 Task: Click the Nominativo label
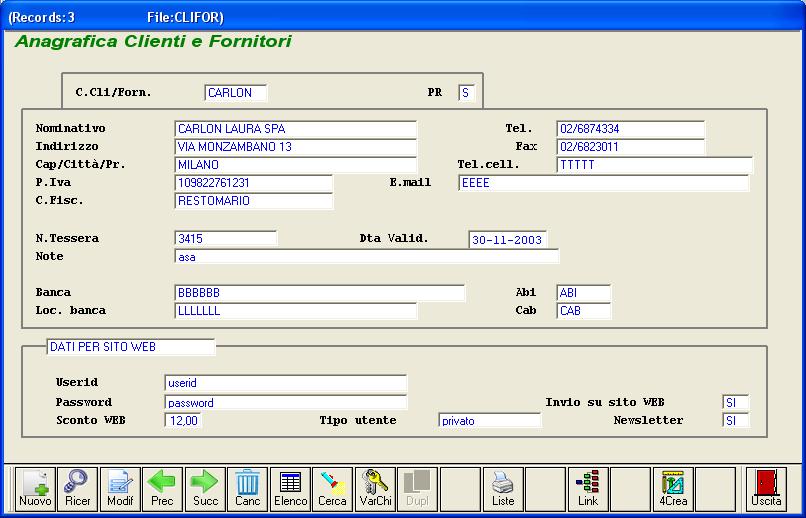pyautogui.click(x=70, y=128)
